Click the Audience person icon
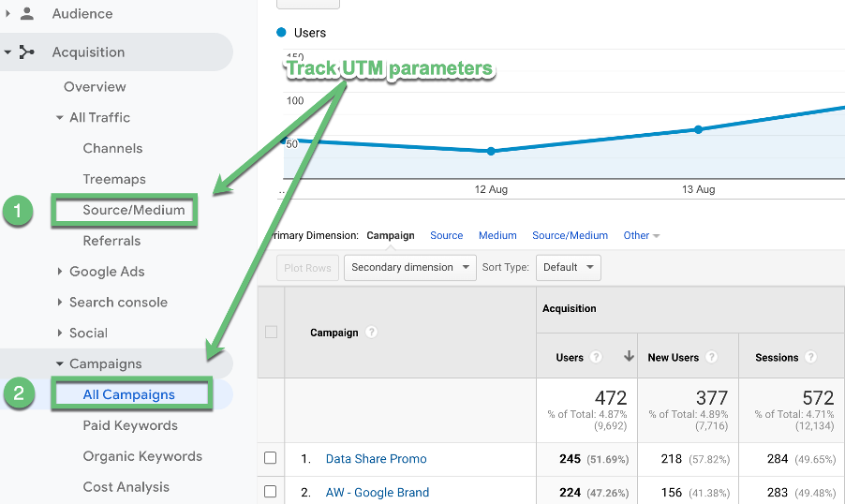This screenshot has width=845, height=504. 26,14
